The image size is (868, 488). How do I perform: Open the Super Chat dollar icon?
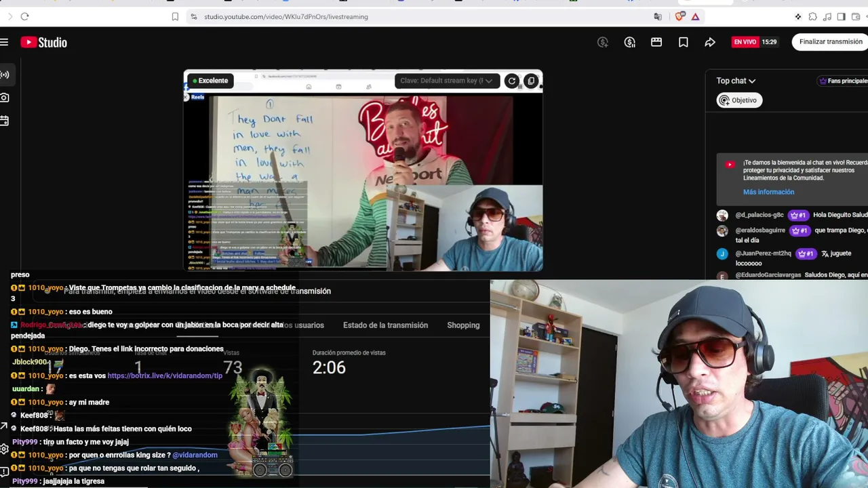coord(630,42)
